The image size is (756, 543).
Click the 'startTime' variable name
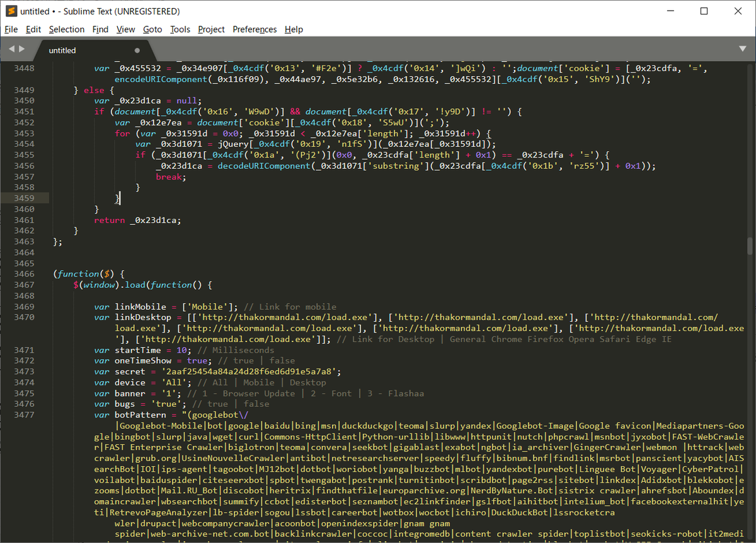(x=138, y=350)
